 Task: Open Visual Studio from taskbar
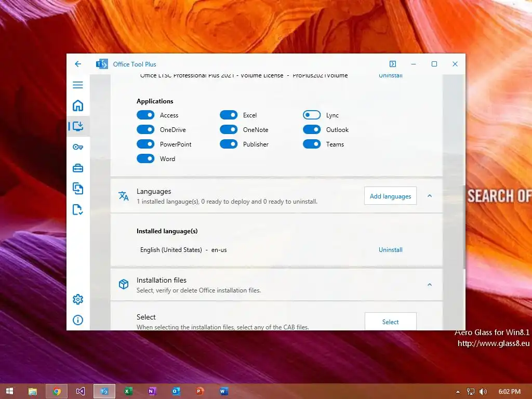click(x=81, y=391)
